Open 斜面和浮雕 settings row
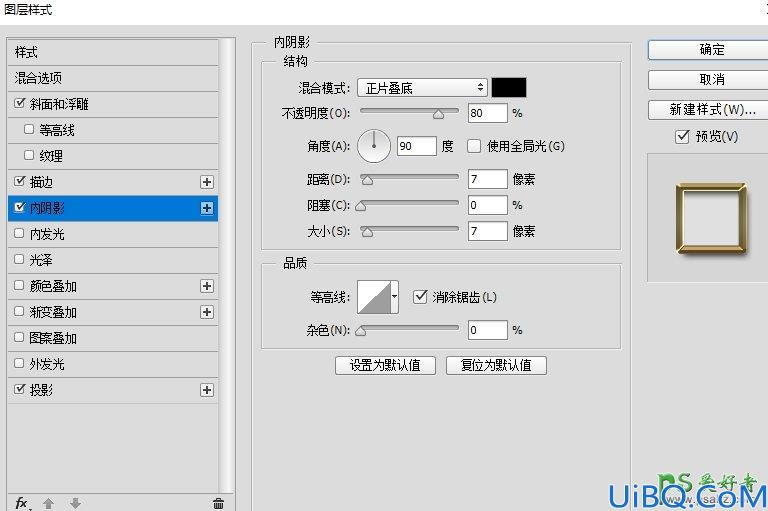This screenshot has width=768, height=511. click(x=113, y=104)
